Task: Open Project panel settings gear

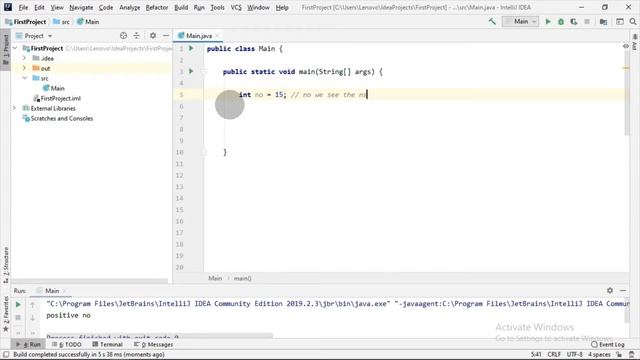Action: coord(153,36)
